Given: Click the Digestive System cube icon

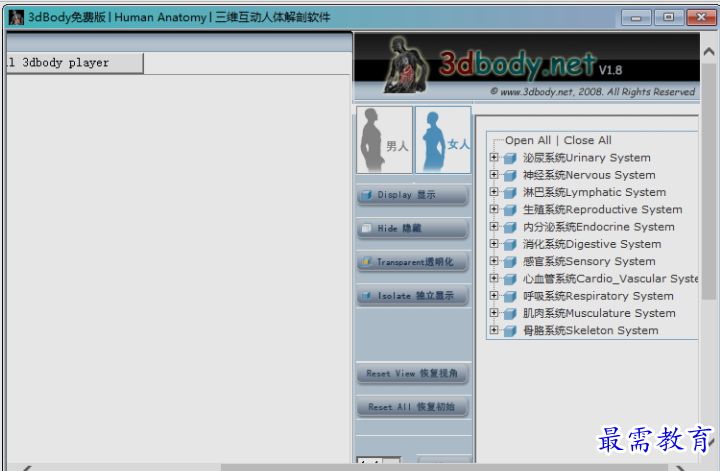Looking at the screenshot, I should point(510,245).
